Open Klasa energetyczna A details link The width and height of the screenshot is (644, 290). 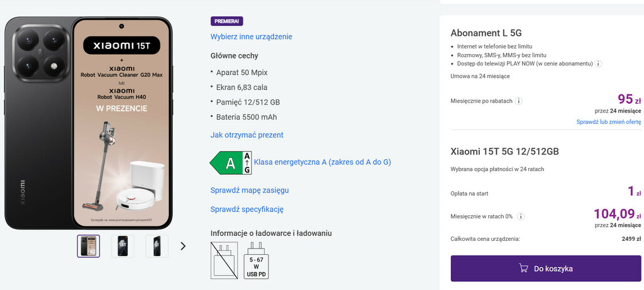[322, 162]
